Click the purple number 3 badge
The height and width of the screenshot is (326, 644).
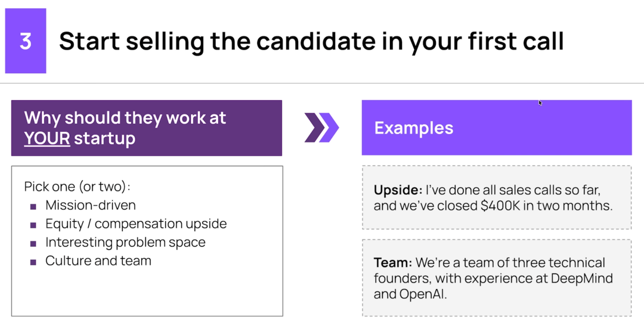pyautogui.click(x=26, y=41)
